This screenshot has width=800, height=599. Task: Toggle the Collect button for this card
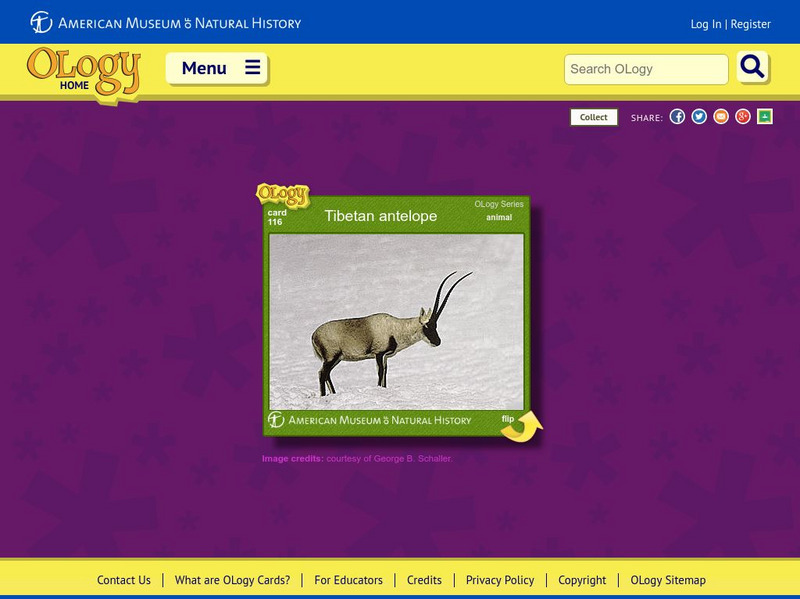pos(593,116)
